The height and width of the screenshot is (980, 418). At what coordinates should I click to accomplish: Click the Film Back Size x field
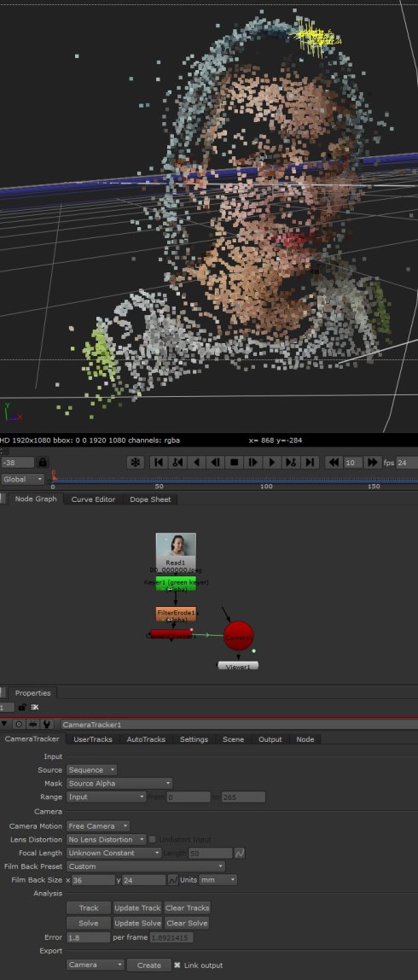point(93,880)
